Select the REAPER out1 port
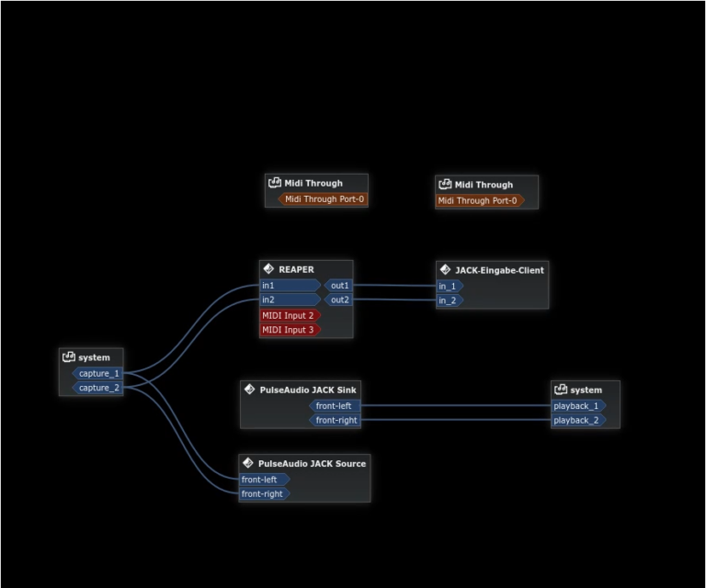Image resolution: width=706 pixels, height=588 pixels. coord(338,285)
